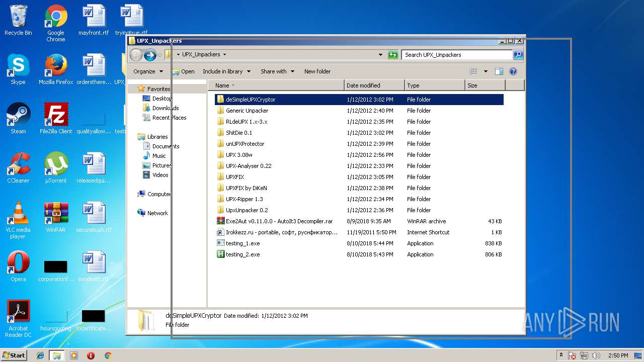Viewport: 644px width, 362px height.
Task: Open Skype desktop shortcut
Action: point(18,69)
